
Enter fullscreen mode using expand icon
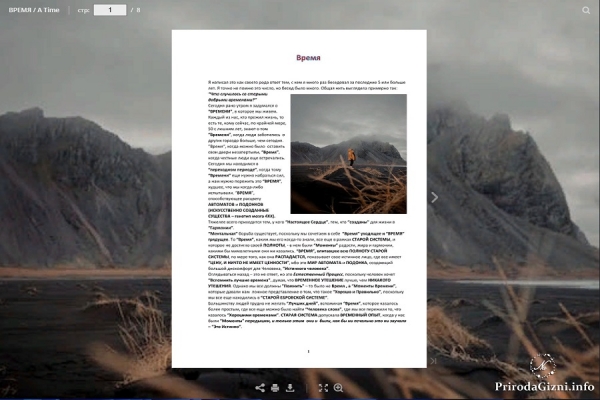(323, 388)
